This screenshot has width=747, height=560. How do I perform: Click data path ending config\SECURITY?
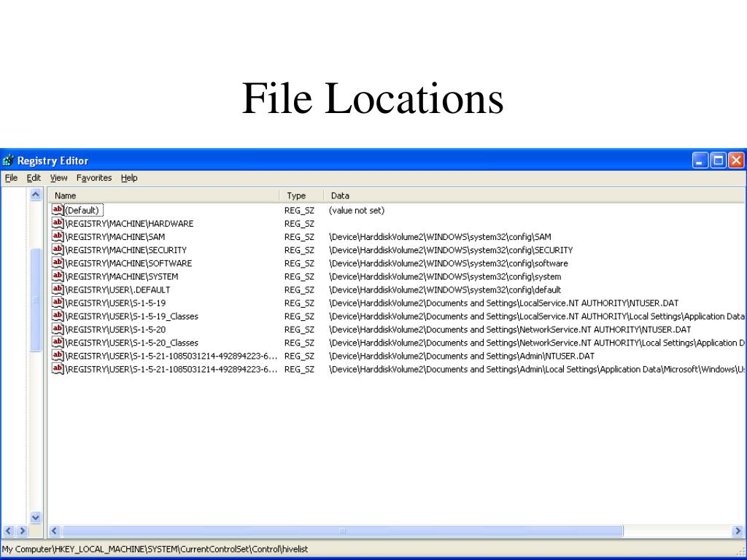451,250
